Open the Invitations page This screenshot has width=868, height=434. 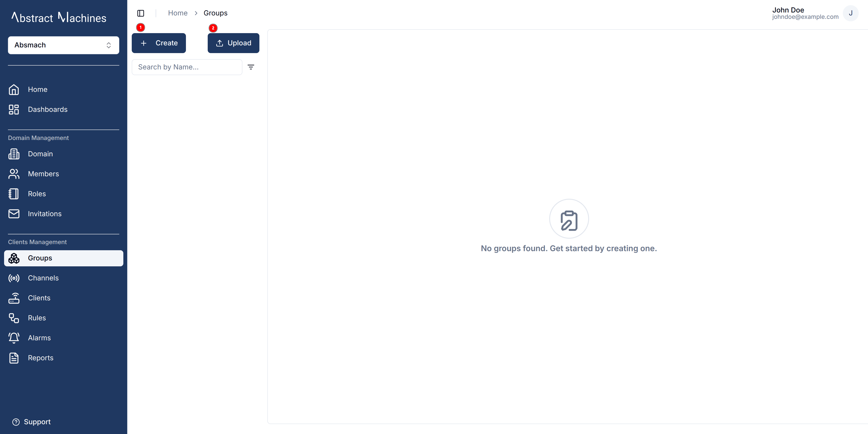(63, 214)
